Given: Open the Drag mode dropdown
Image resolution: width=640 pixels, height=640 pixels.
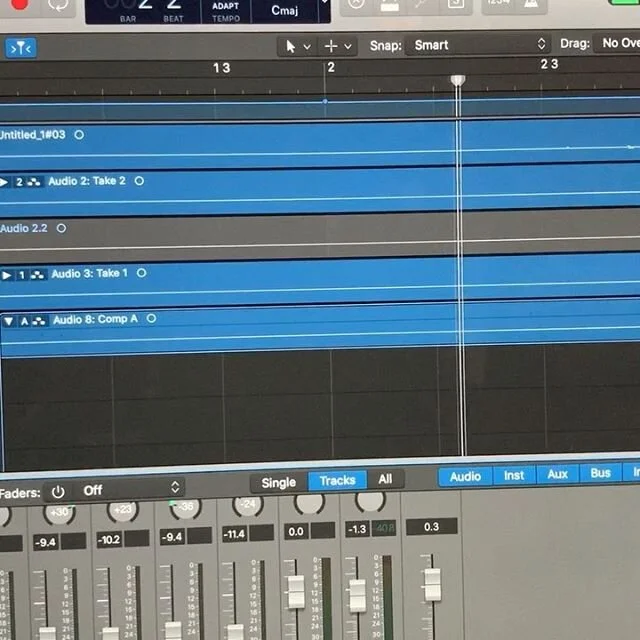Looking at the screenshot, I should 616,42.
